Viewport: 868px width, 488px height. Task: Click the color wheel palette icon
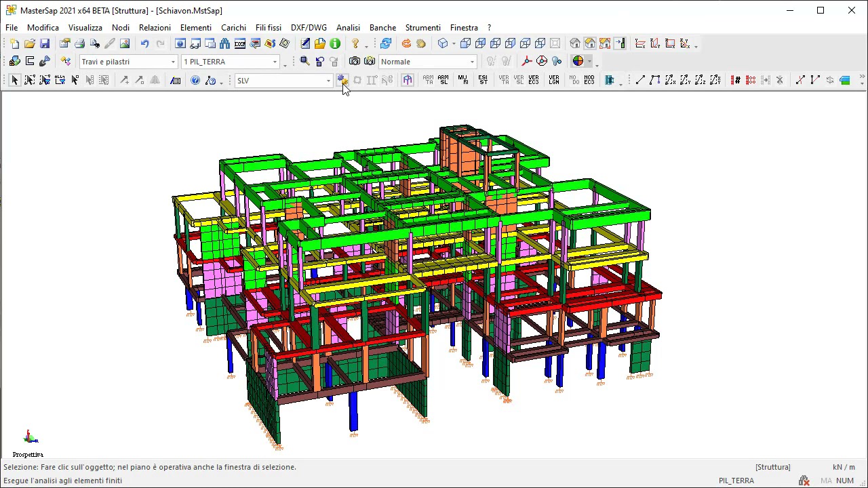tap(578, 62)
